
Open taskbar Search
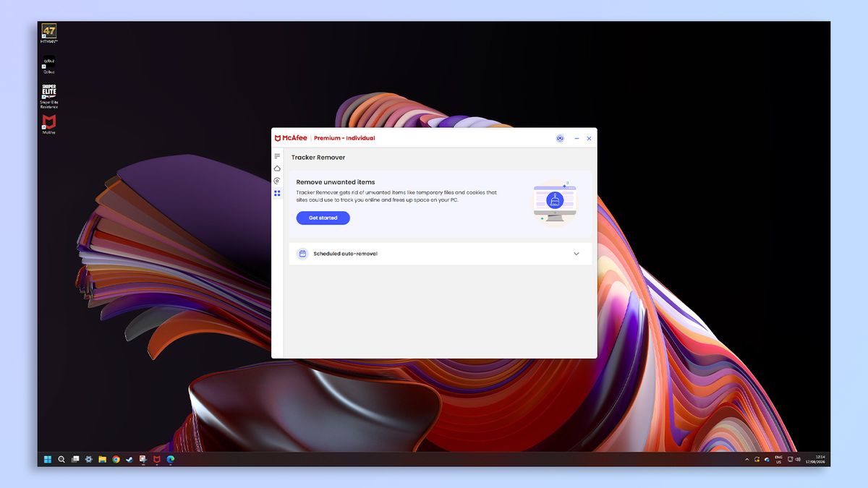click(61, 459)
